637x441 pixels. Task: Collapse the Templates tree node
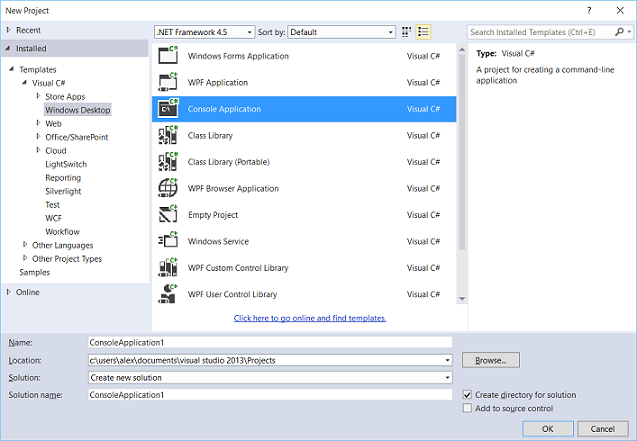[x=12, y=69]
